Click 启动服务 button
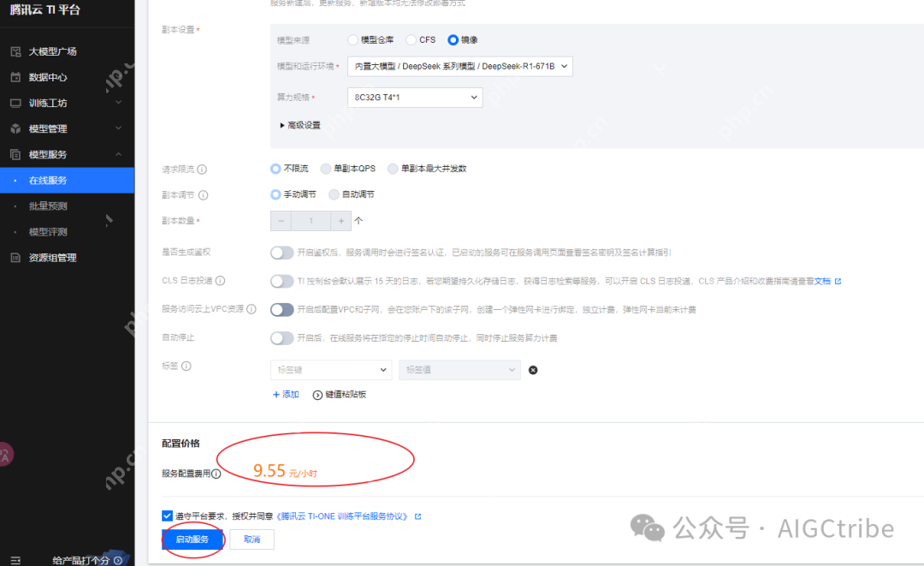The height and width of the screenshot is (566, 924). tap(192, 539)
